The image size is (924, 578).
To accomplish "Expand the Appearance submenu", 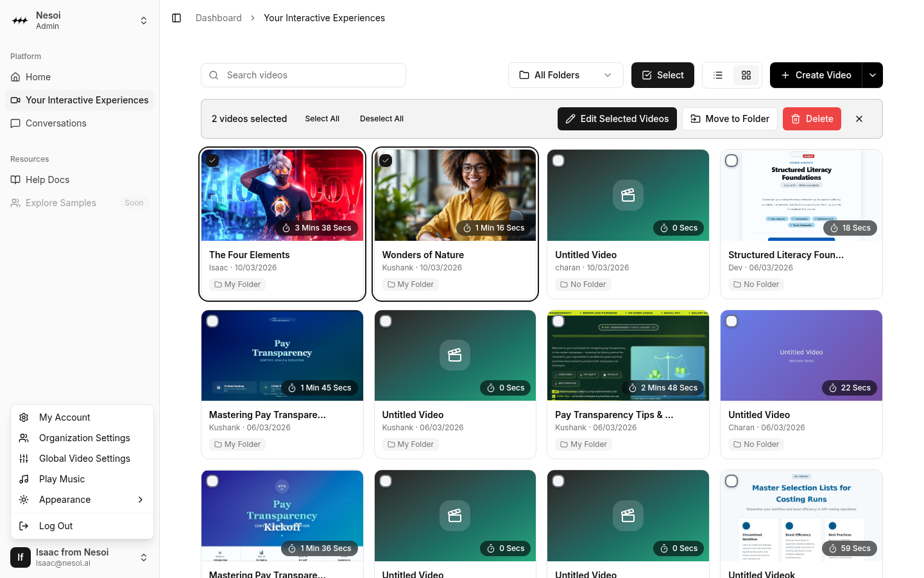I will point(82,500).
